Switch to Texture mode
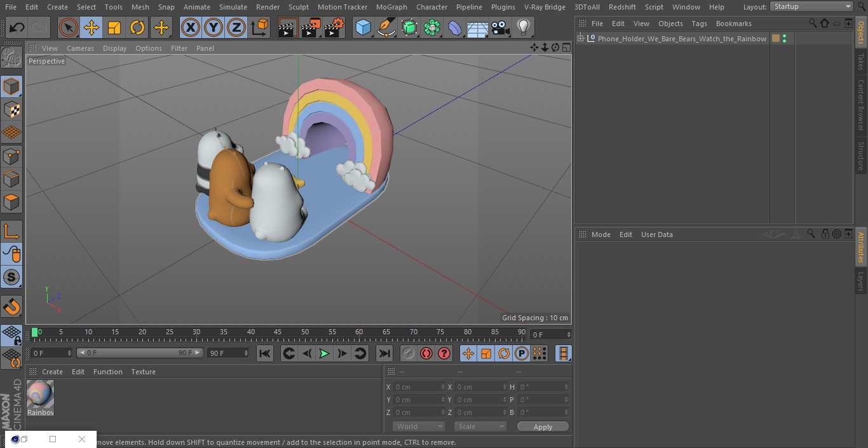 [x=11, y=110]
